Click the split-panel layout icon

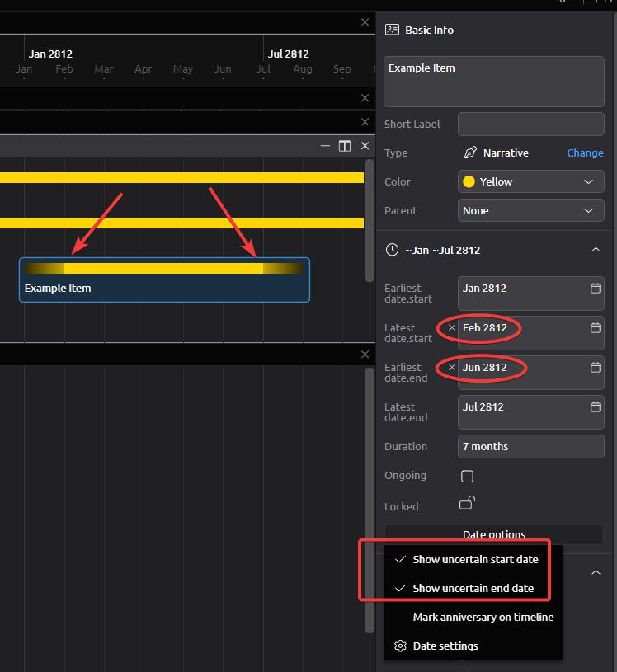pos(345,146)
